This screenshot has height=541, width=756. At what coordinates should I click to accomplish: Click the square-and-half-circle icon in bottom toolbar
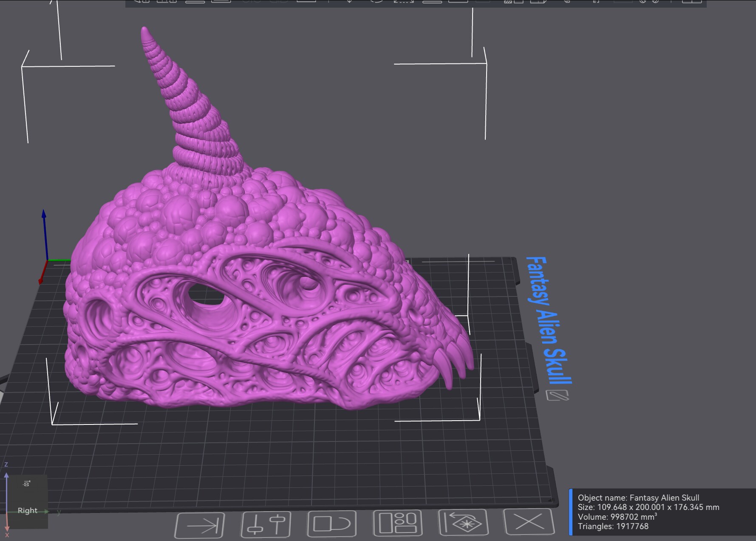point(332,524)
